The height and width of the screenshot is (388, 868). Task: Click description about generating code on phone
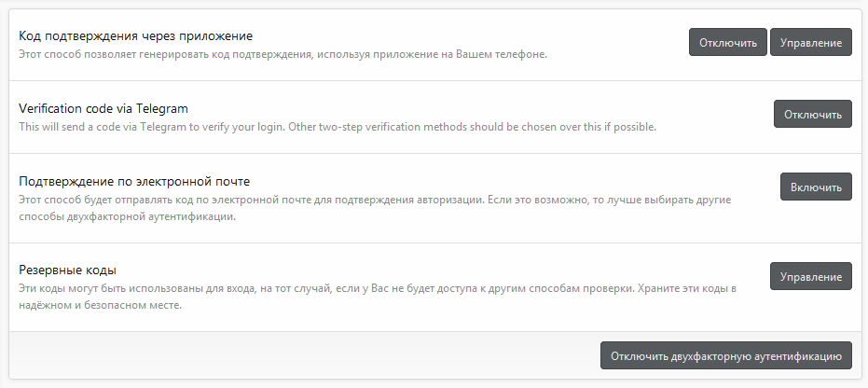click(282, 54)
